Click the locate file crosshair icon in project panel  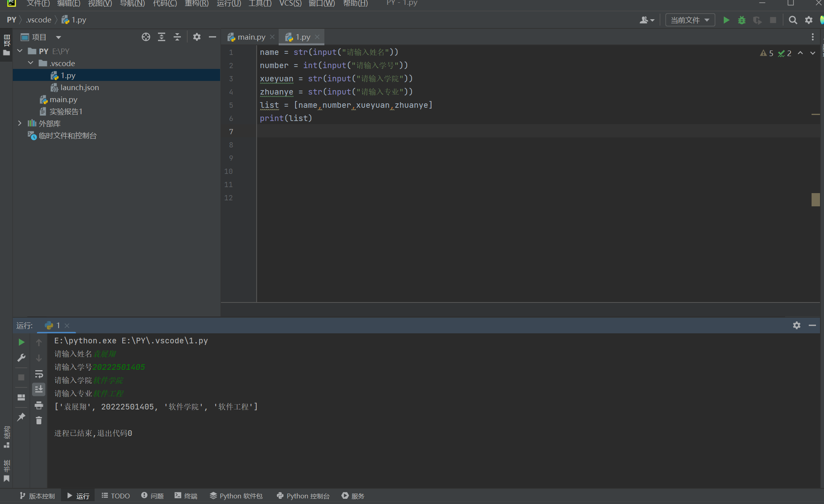tap(146, 37)
